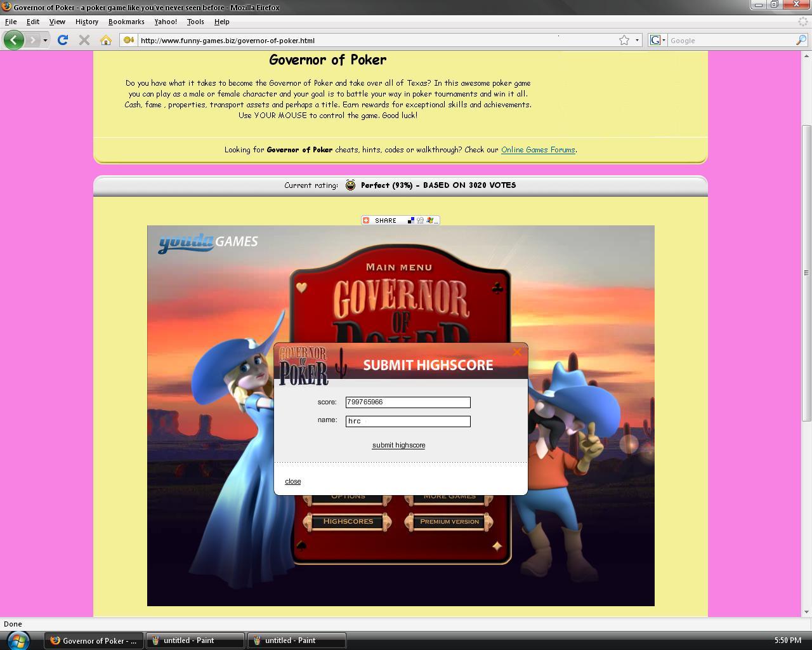
Task: Click the Done status bar text
Action: point(13,624)
